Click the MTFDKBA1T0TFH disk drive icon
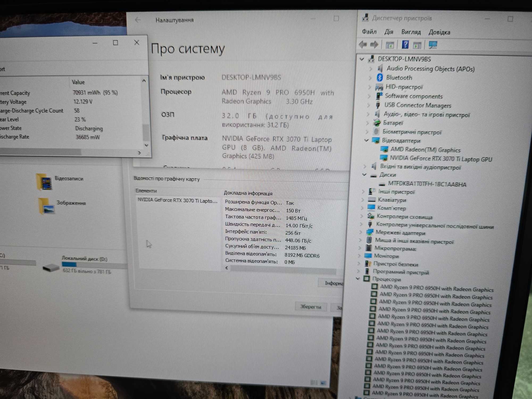Image resolution: width=532 pixels, height=399 pixels. (x=382, y=184)
